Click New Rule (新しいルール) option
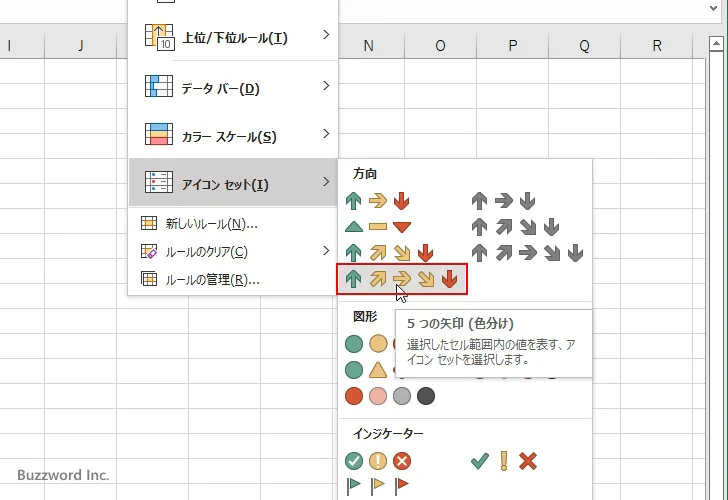Viewport: 728px width, 500px height. click(x=234, y=223)
